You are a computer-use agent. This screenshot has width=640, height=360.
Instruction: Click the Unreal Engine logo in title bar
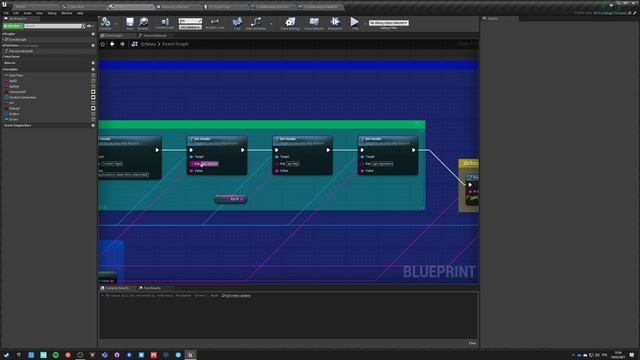(x=4, y=4)
